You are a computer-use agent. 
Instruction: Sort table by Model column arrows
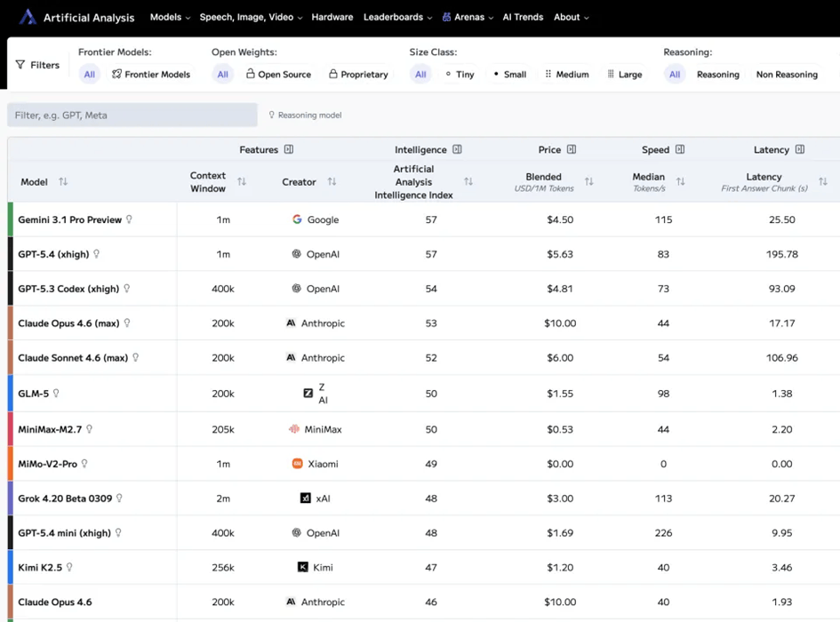tap(63, 182)
